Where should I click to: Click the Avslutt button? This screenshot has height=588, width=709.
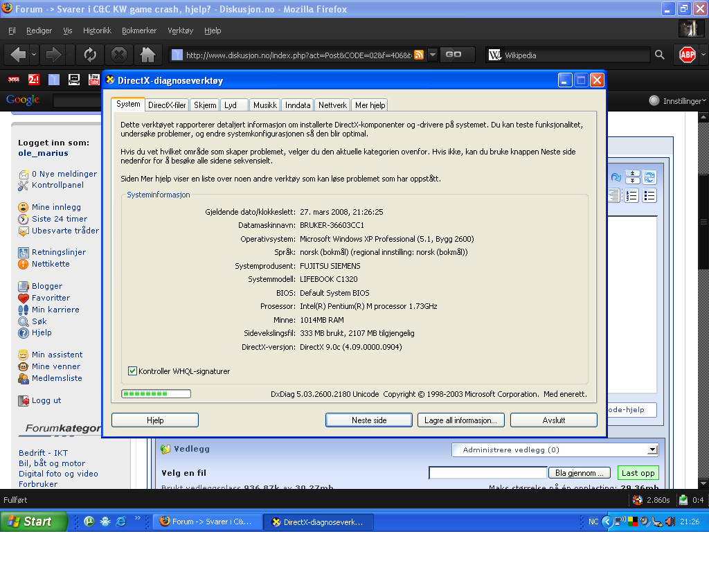(x=553, y=420)
